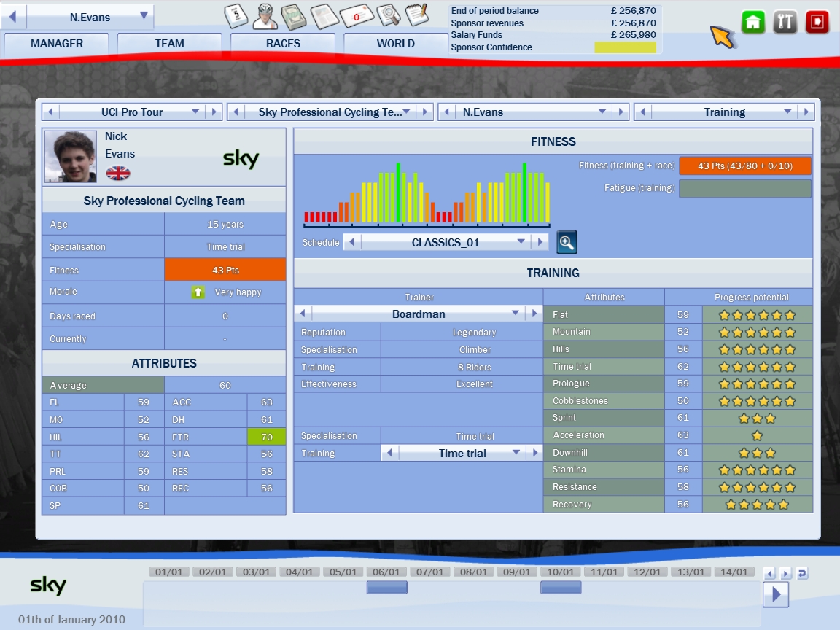The image size is (840, 630).
Task: Open the mail envelope inbox icon
Action: tap(357, 15)
